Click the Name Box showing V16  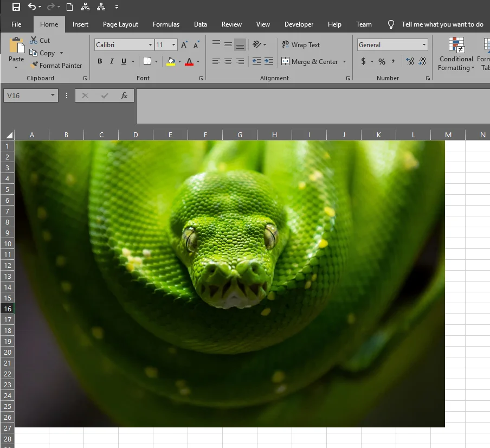tap(26, 94)
